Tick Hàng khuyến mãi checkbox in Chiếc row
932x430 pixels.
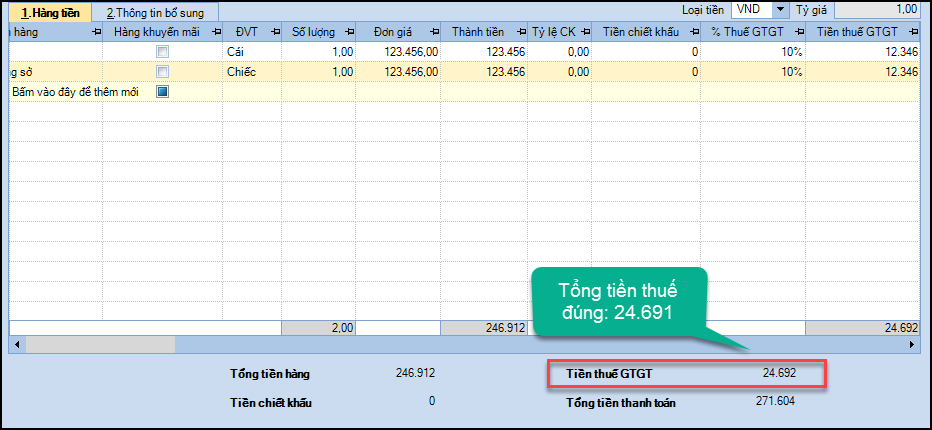point(162,72)
